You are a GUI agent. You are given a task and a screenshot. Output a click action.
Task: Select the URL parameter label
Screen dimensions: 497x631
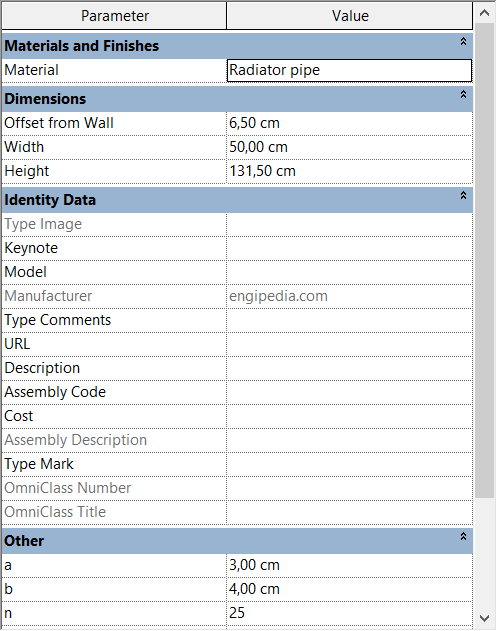click(x=17, y=344)
